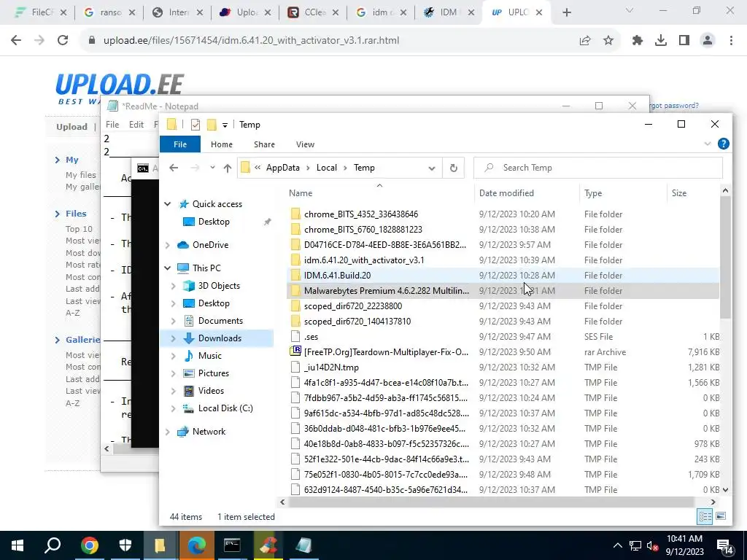Viewport: 747px width, 560px height.
Task: Click the muted volume tray icon
Action: (652, 545)
